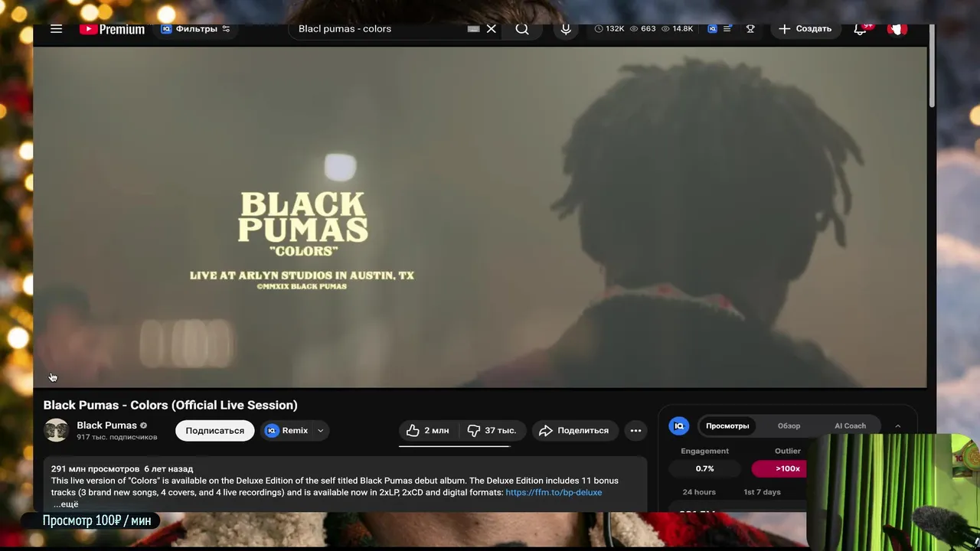Viewport: 980px width, 551px height.
Task: Open the account avatar menu
Action: pyautogui.click(x=897, y=29)
